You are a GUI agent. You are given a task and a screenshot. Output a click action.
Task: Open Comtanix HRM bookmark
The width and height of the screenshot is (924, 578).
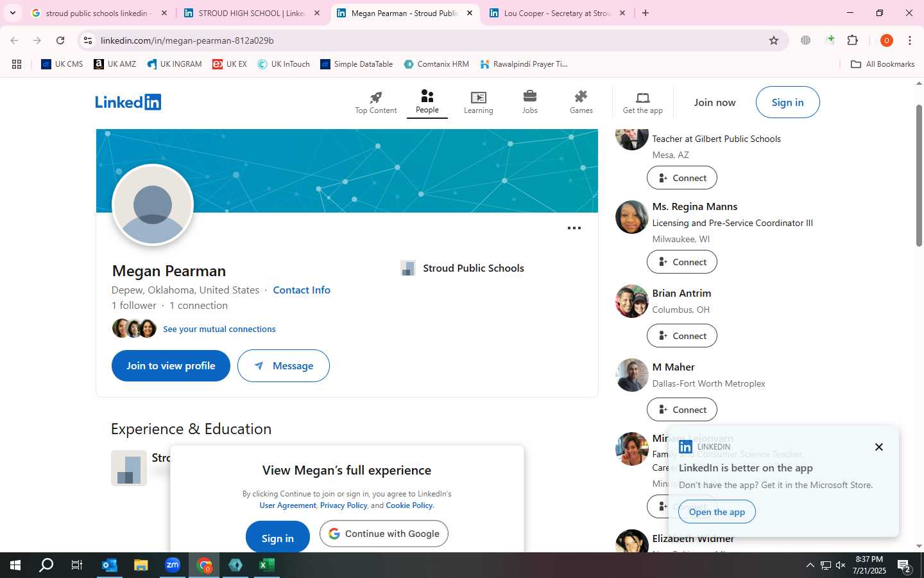[436, 64]
